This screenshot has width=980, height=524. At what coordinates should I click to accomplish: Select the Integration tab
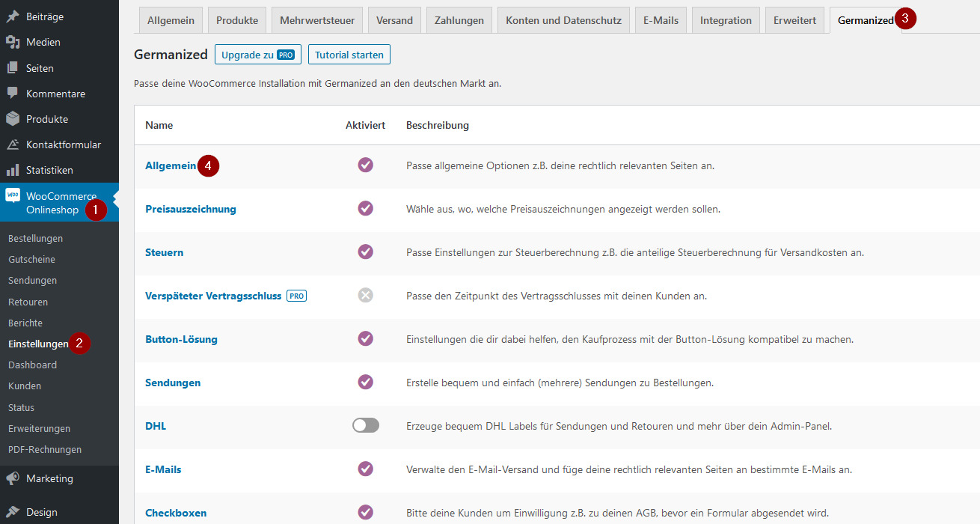click(x=726, y=20)
